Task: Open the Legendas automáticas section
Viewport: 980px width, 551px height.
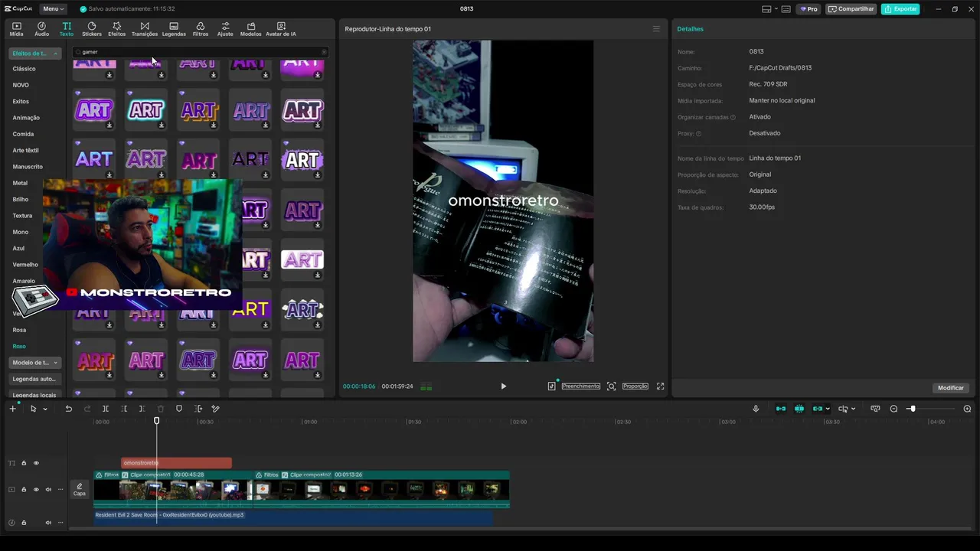Action: point(34,379)
